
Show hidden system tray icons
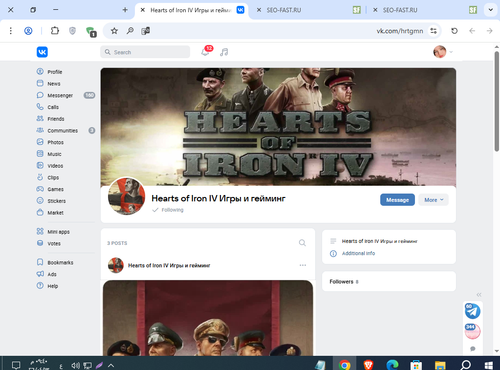tap(111, 365)
